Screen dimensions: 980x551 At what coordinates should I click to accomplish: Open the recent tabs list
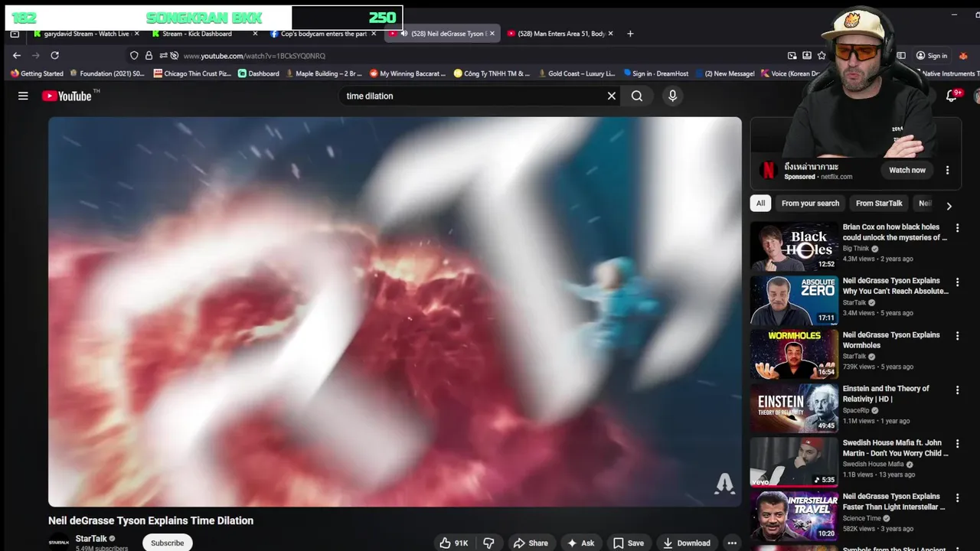(x=15, y=34)
